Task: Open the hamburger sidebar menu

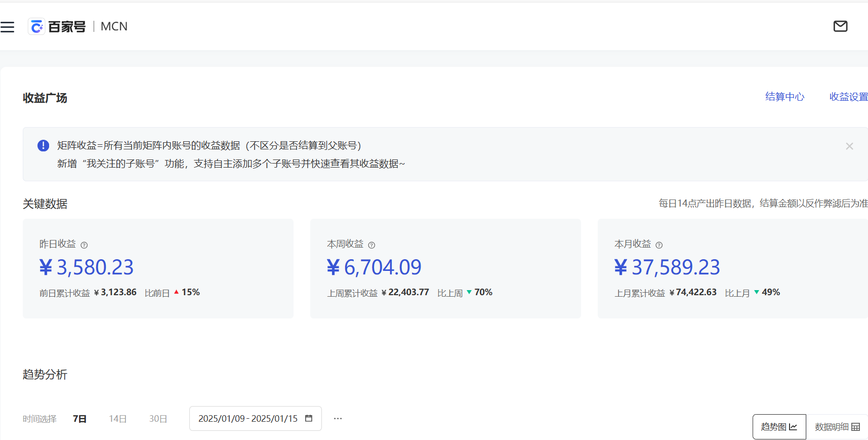Action: point(8,27)
